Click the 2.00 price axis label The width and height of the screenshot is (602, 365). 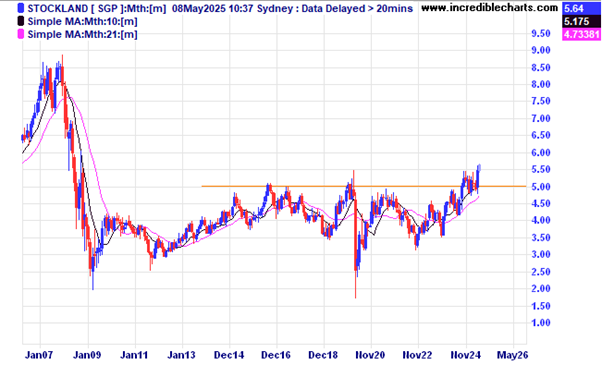541,288
